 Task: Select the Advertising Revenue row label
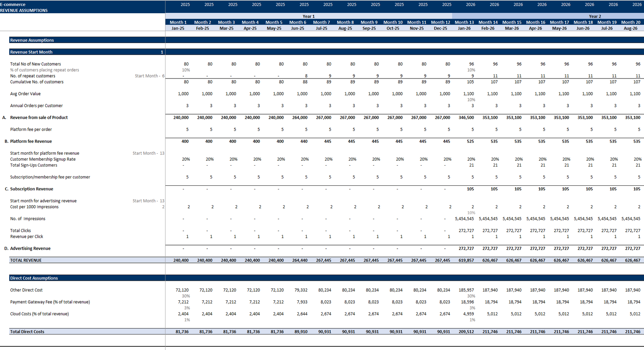[x=30, y=248]
